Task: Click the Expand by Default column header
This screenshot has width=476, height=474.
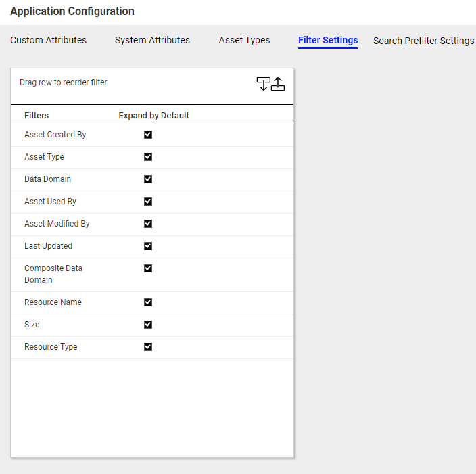Action: click(x=153, y=116)
